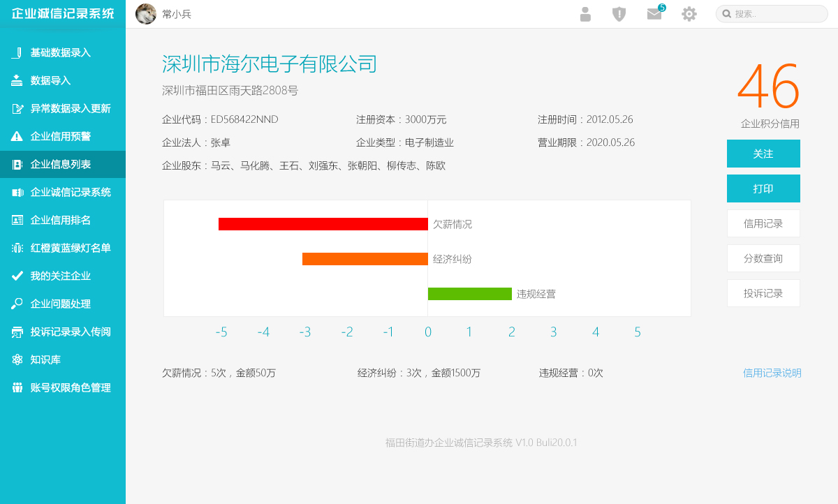Open the user profile icon in header

(x=585, y=14)
